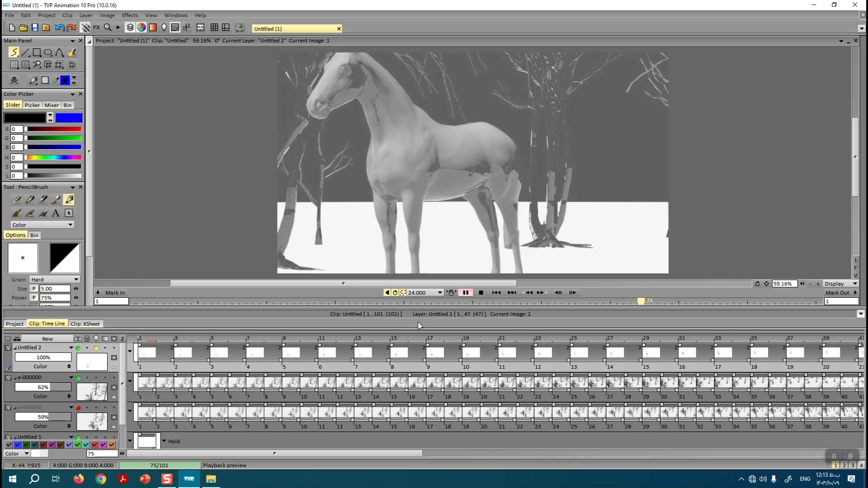This screenshot has width=868, height=488.
Task: Select the camera tool in Main Panel
Action: pos(71,65)
